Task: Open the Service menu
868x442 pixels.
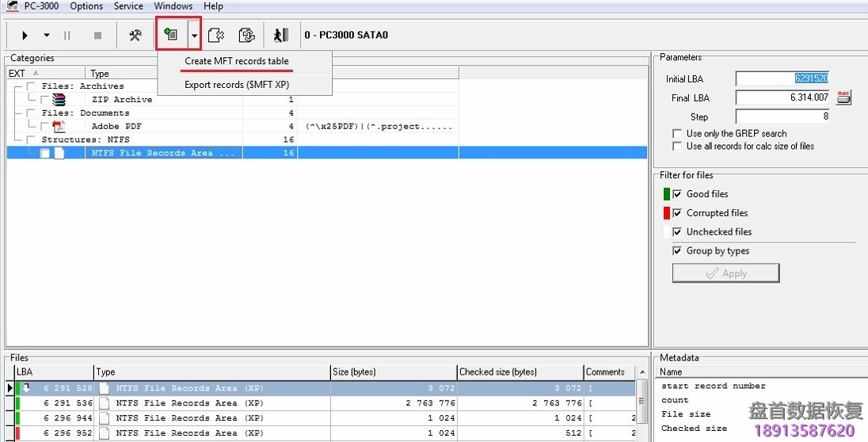Action: pos(128,6)
